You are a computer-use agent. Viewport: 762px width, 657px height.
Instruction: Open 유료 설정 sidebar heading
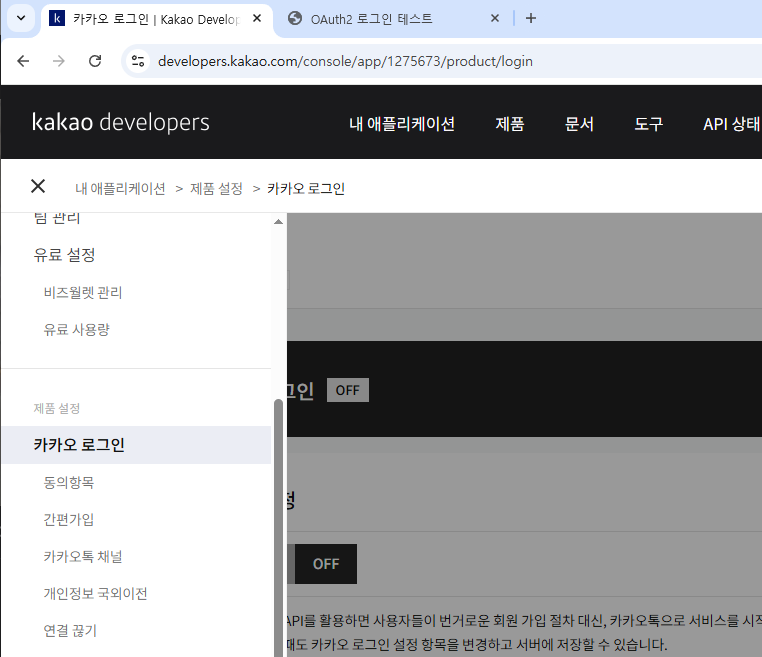pyautogui.click(x=64, y=255)
